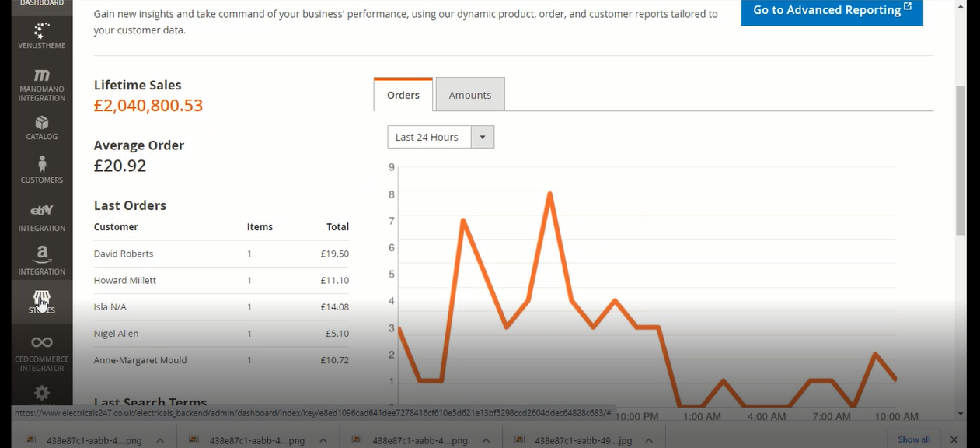Viewport: 980px width, 448px height.
Task: Click the page vertical scrollbar
Action: click(x=961, y=159)
